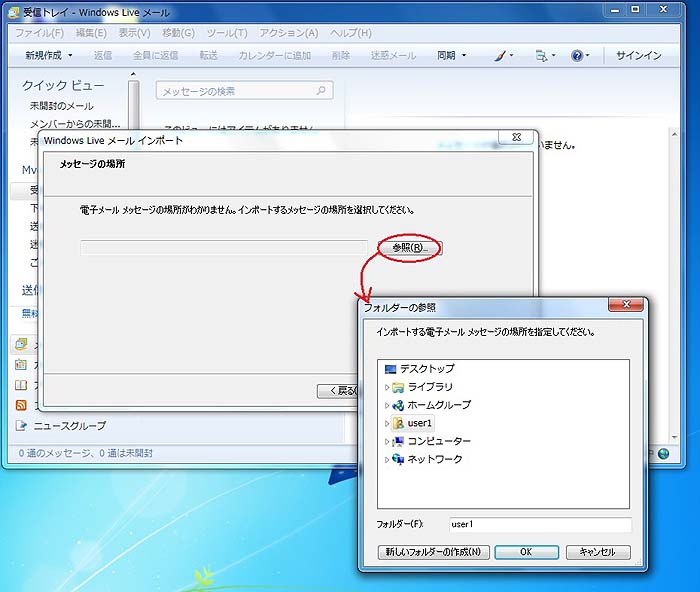Screen dimensions: 700x592
Task: Click the Computer icon in tree
Action: (398, 441)
